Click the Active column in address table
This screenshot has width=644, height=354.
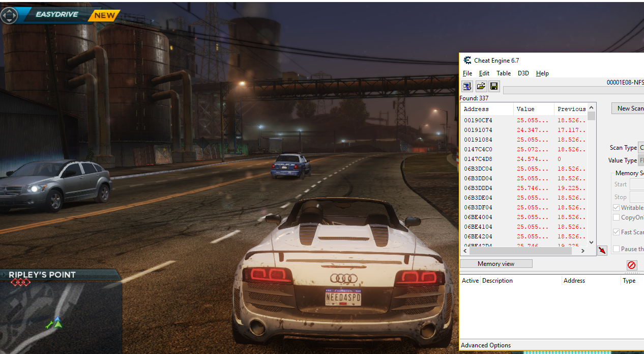click(470, 281)
